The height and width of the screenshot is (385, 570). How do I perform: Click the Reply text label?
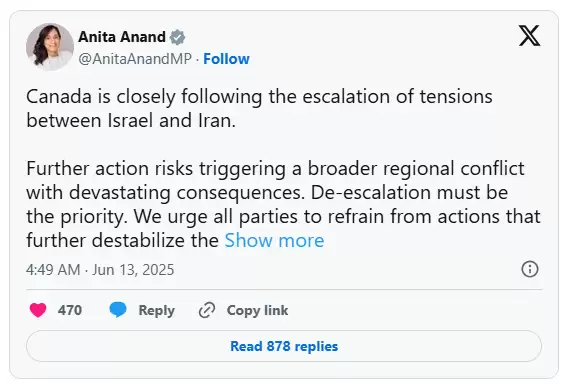[157, 310]
